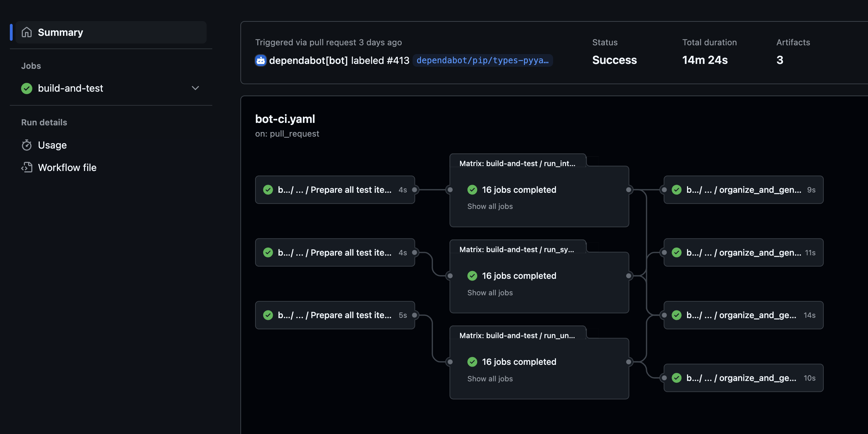The width and height of the screenshot is (868, 434).
Task: Show all jobs in run_int matrix
Action: coord(490,206)
